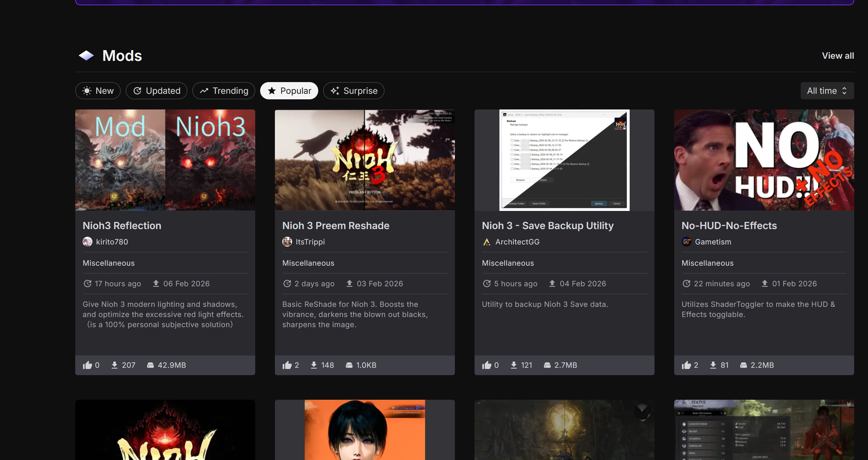Choose the Surprise filter tab

point(354,91)
